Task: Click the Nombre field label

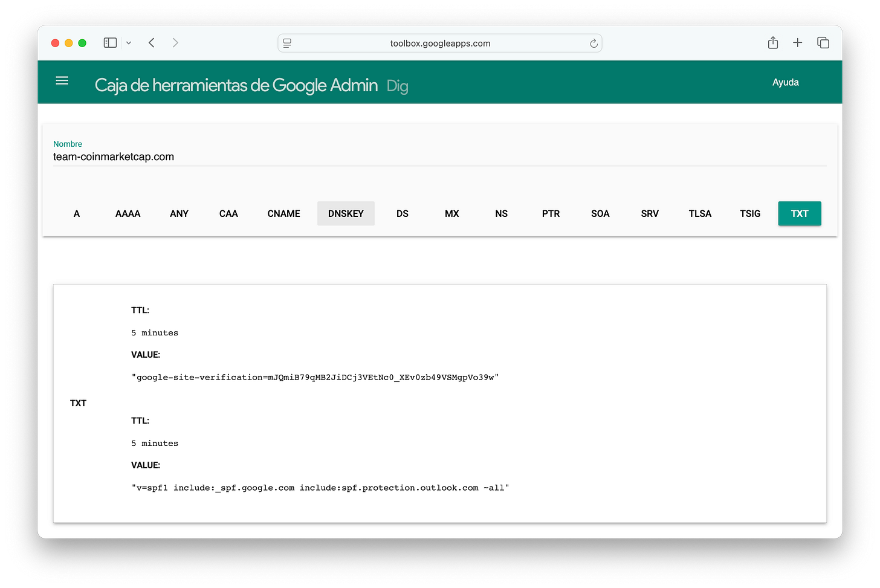Action: pos(68,144)
